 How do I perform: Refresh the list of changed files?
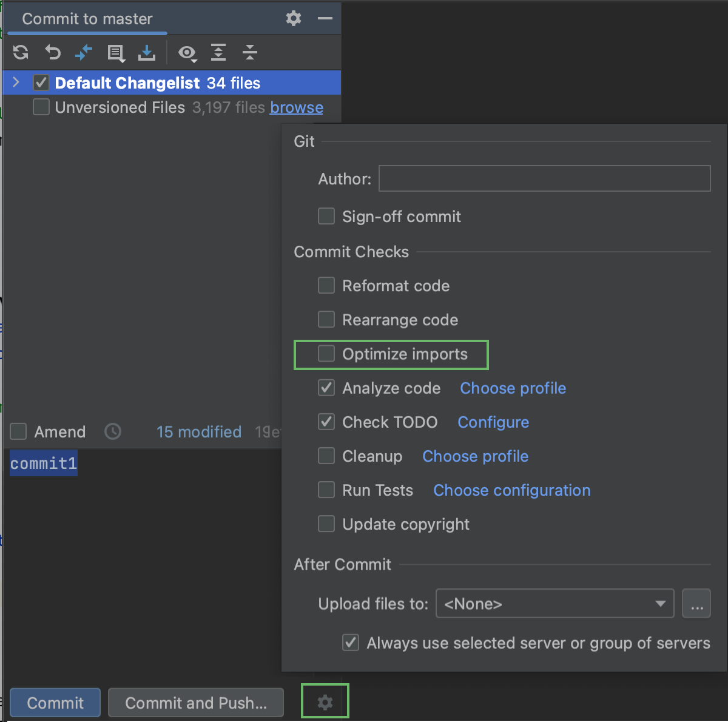tap(20, 53)
